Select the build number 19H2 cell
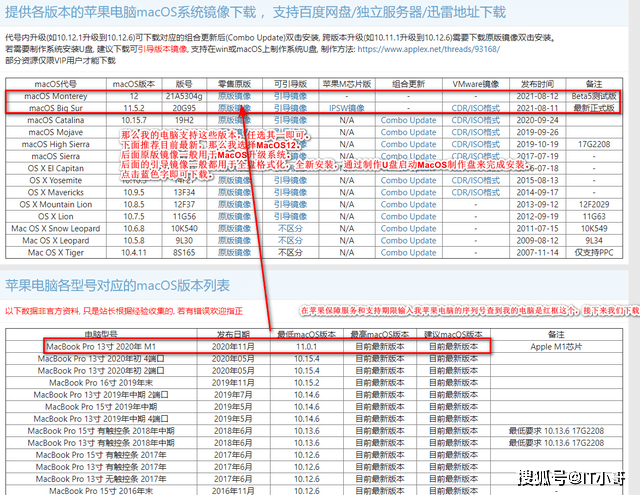This screenshot has height=495, width=640. click(x=184, y=120)
